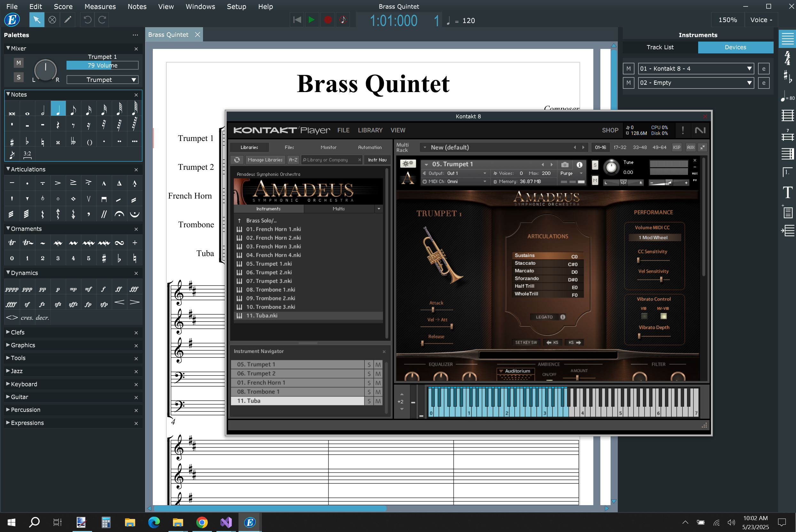This screenshot has width=796, height=532.
Task: Expand the Jazz palette
Action: point(8,371)
